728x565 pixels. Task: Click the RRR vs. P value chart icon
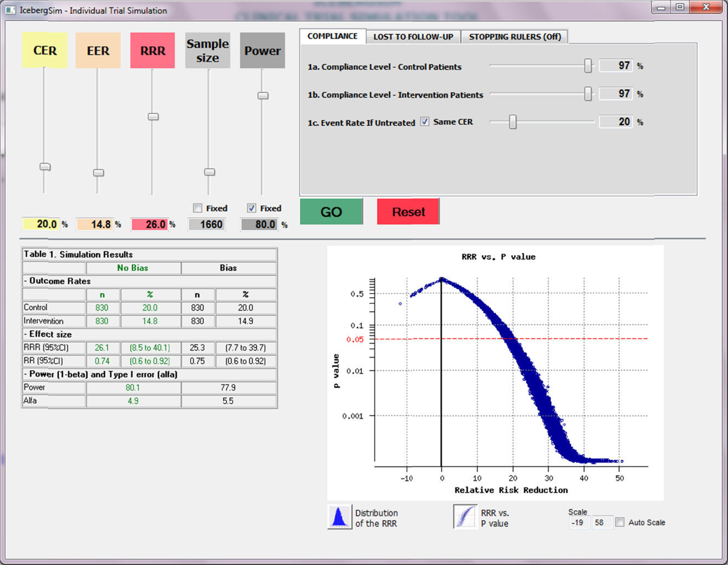[465, 517]
